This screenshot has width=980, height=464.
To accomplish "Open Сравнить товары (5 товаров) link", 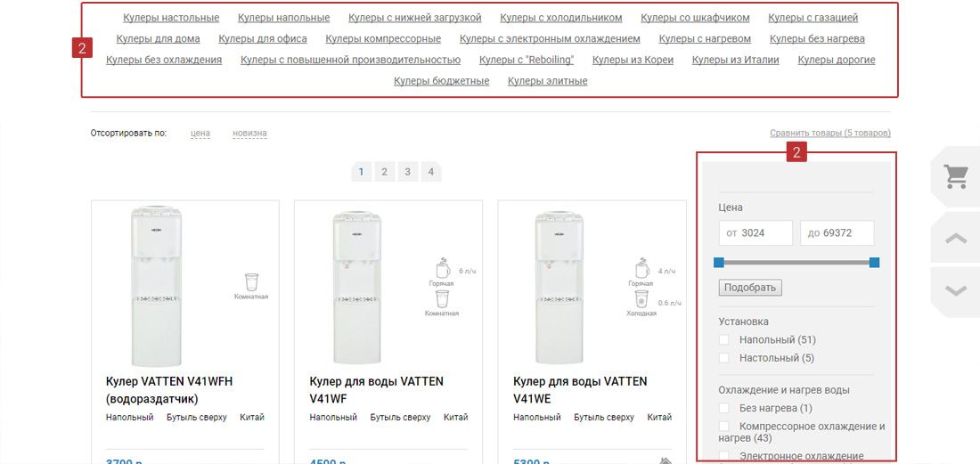I will tap(830, 133).
